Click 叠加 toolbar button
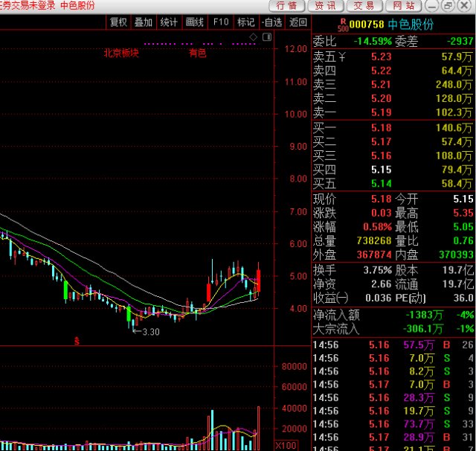476x451 pixels. click(x=144, y=22)
